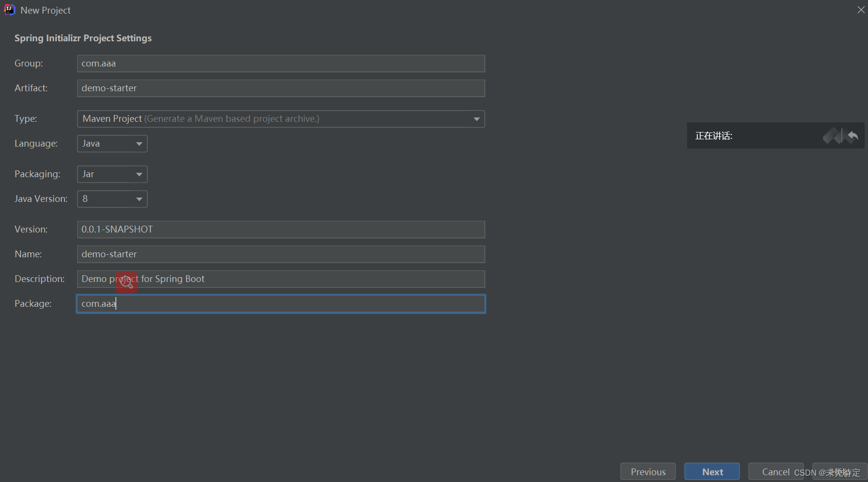Open the Language dropdown set to Java
Screen dimensions: 868x482
[x=112, y=144]
